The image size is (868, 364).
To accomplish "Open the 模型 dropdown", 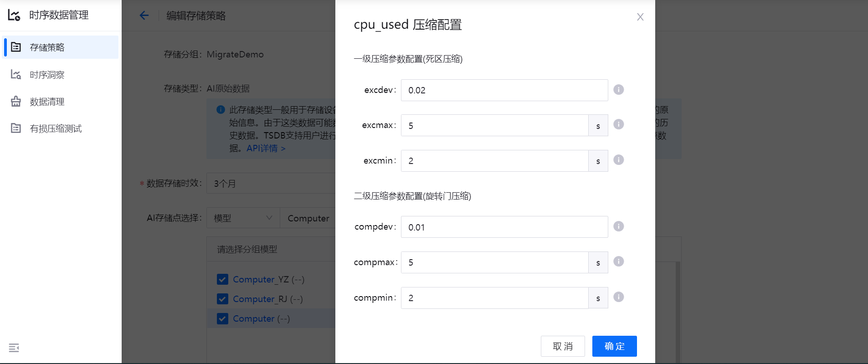I will (243, 218).
